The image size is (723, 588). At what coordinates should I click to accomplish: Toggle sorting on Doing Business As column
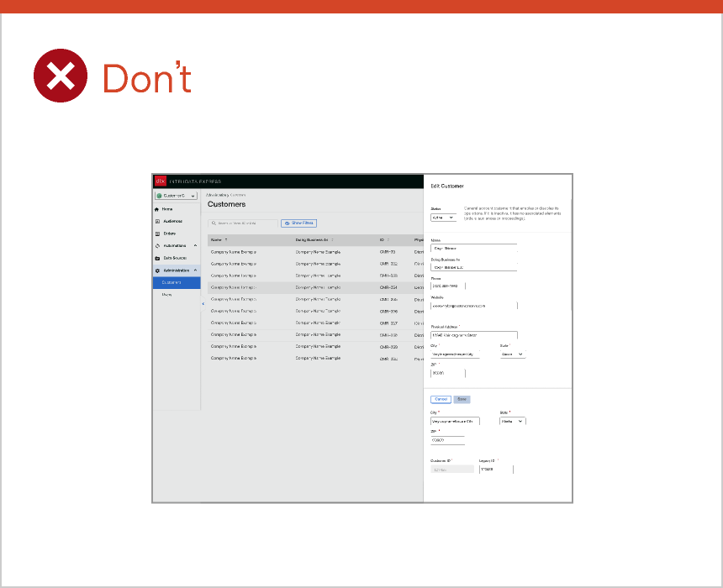pos(332,239)
